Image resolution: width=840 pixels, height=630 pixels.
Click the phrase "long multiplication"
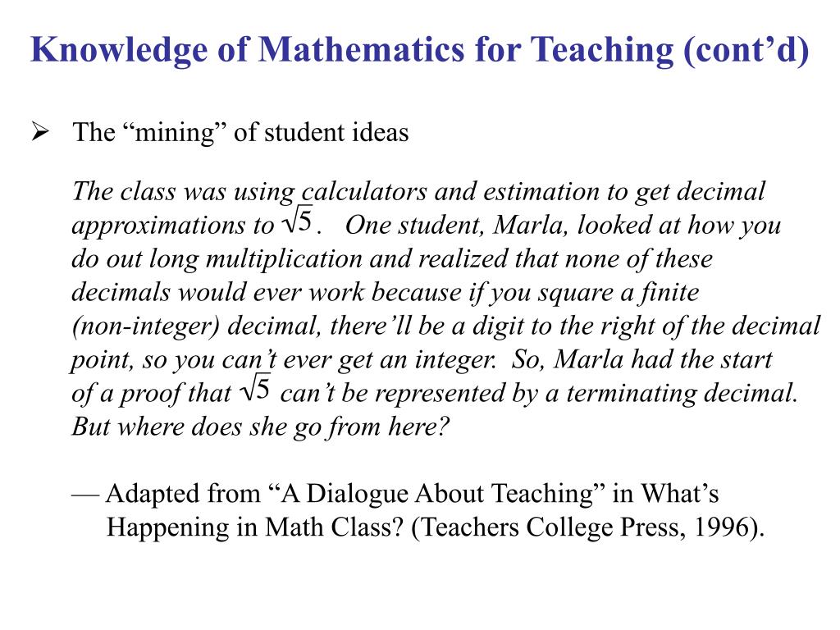[x=256, y=259]
